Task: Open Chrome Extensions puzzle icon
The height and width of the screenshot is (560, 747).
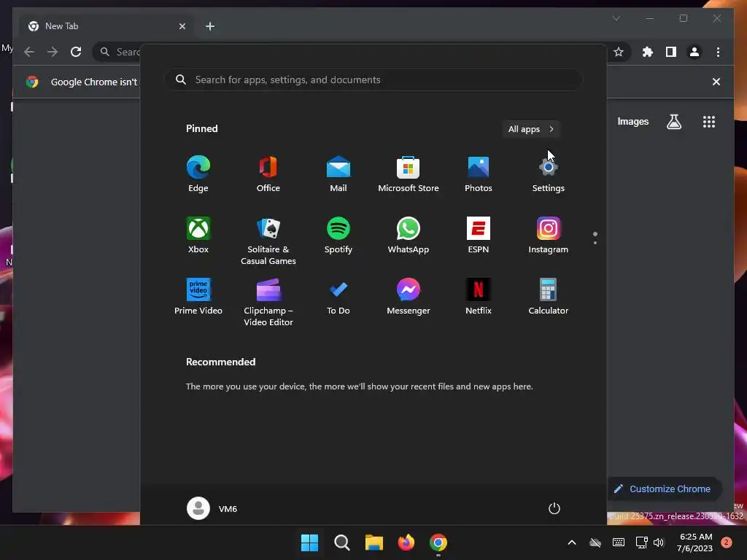Action: 648,52
